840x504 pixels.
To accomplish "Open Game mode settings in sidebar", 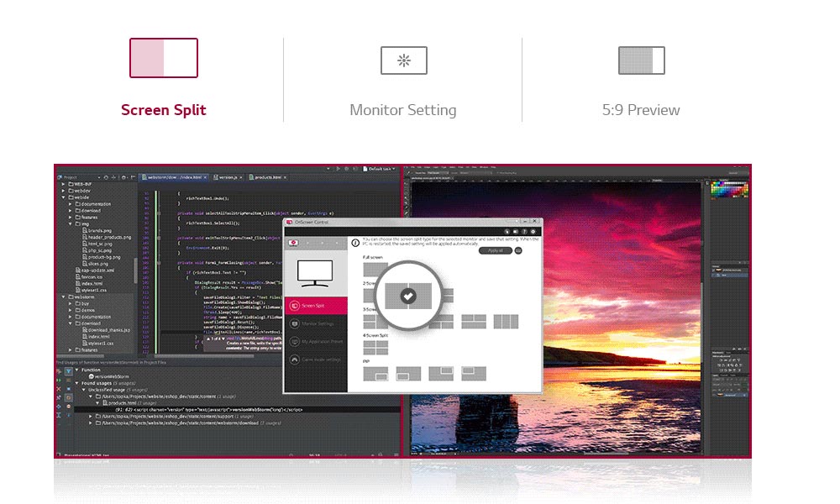I will (x=316, y=360).
